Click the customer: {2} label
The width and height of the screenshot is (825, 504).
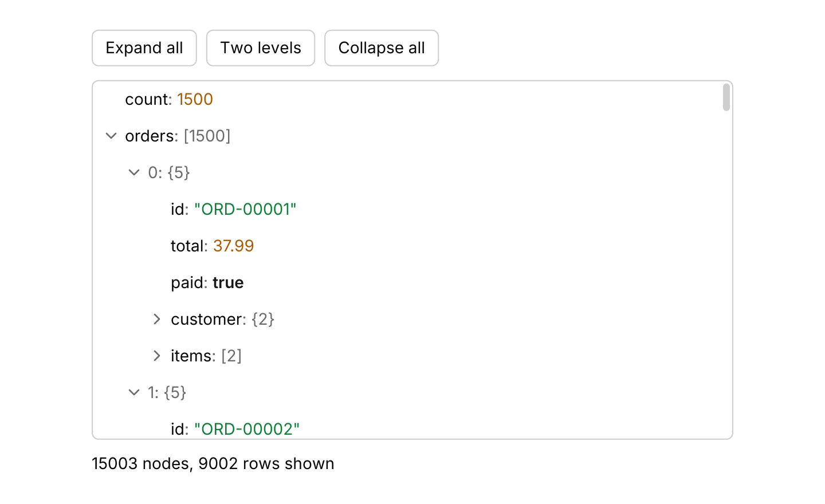click(x=223, y=319)
